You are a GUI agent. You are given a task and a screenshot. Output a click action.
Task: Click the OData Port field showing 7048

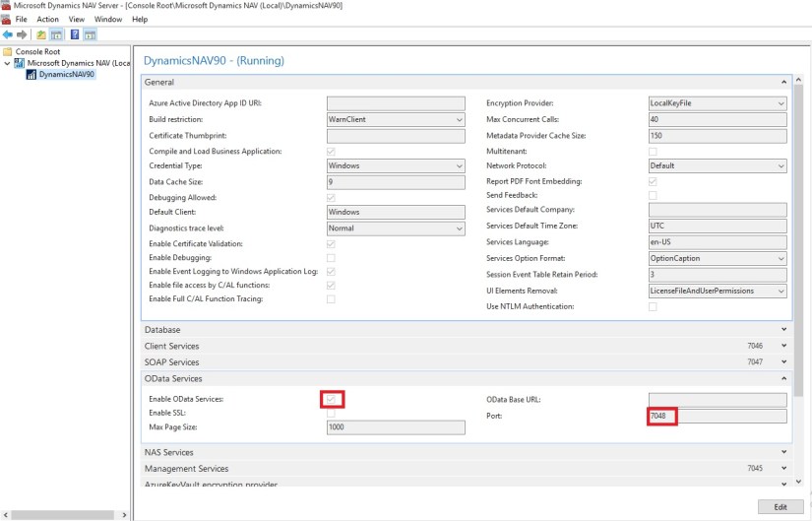coord(718,416)
